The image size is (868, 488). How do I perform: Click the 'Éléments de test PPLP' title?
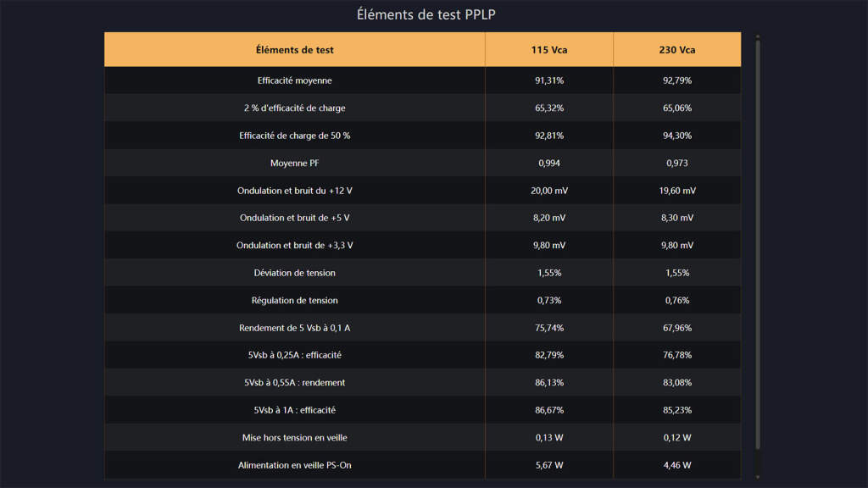tap(432, 14)
